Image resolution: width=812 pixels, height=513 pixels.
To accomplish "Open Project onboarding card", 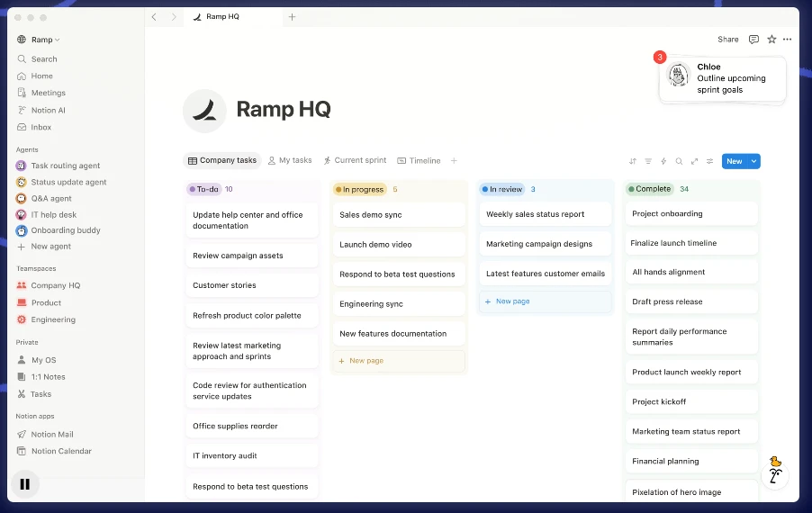I will click(692, 214).
